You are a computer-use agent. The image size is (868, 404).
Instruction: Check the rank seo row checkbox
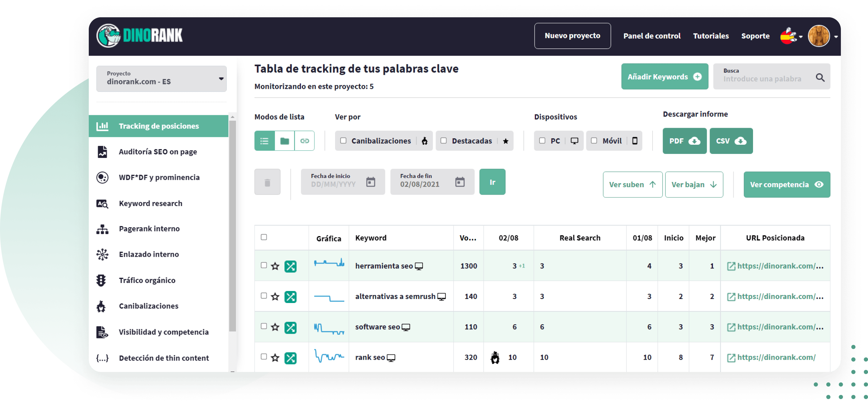264,357
